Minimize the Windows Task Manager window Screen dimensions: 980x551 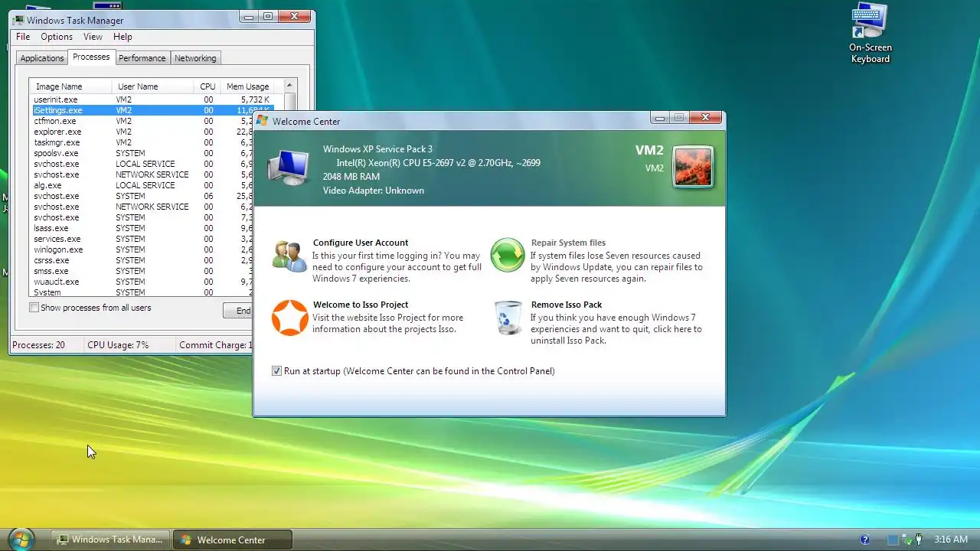249,16
